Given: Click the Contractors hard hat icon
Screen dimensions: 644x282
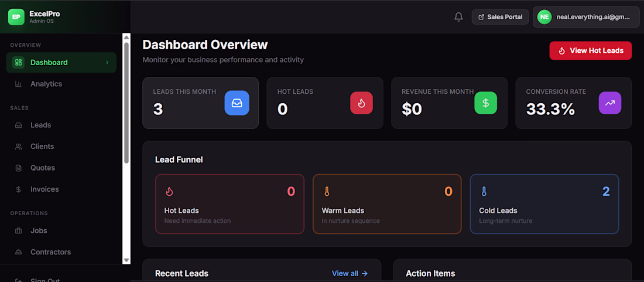Looking at the screenshot, I should (18, 252).
